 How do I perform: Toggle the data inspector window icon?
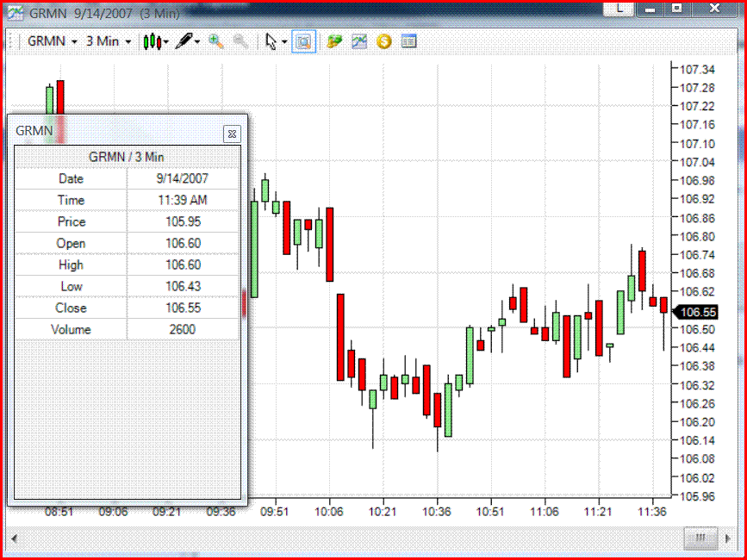[303, 42]
